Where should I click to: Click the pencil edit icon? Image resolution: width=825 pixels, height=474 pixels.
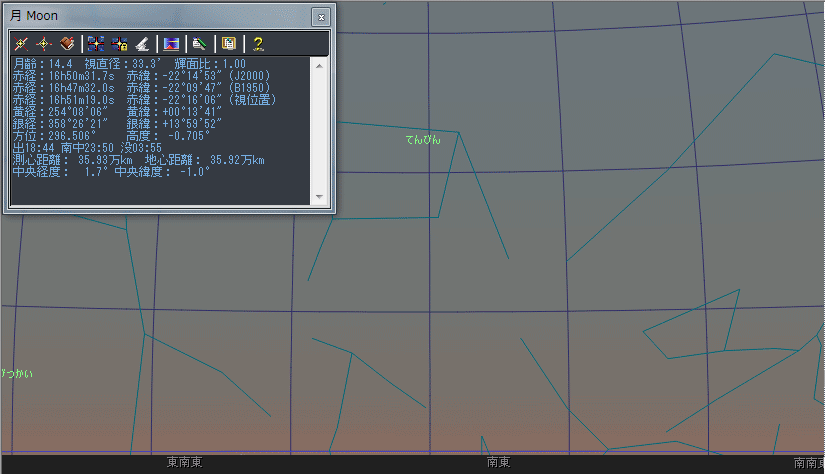pyautogui.click(x=199, y=44)
